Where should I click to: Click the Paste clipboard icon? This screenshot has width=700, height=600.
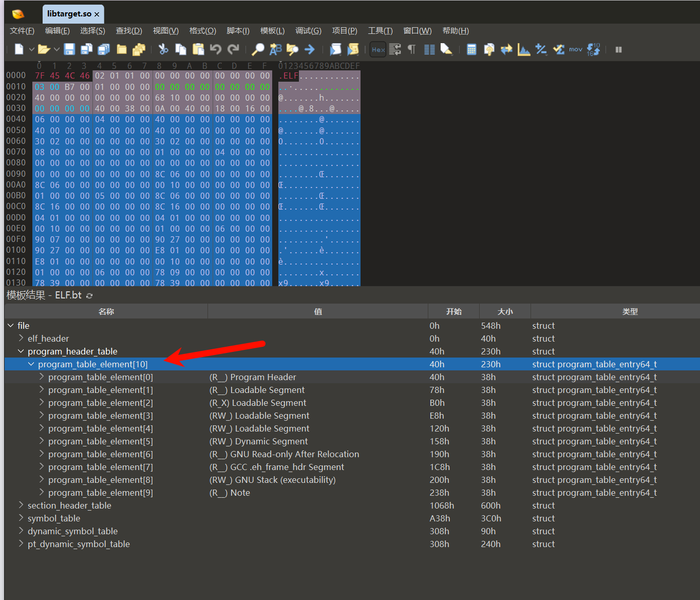point(198,49)
